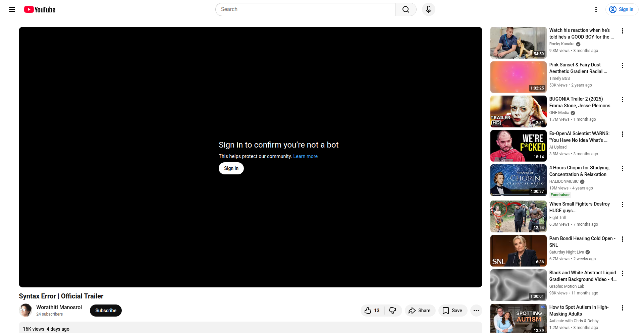Open Worathiti Manosroi channel avatar
644x333 pixels.
coord(25,311)
